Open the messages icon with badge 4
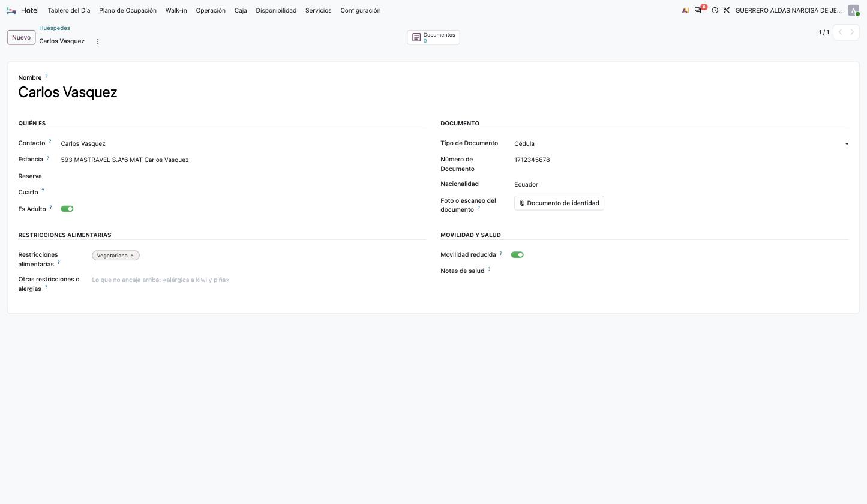This screenshot has width=867, height=504. pyautogui.click(x=699, y=10)
